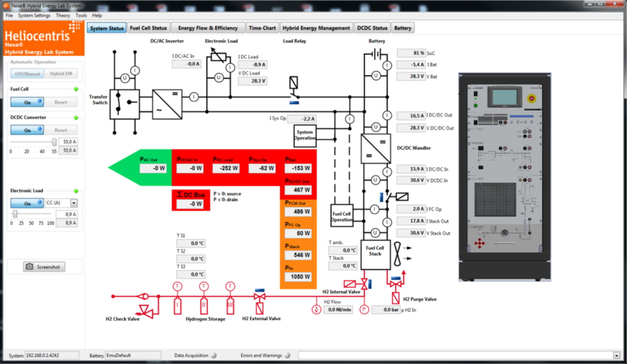The height and width of the screenshot is (364, 627).
Task: Toggle the Fuel Cell On button
Action: tap(27, 102)
